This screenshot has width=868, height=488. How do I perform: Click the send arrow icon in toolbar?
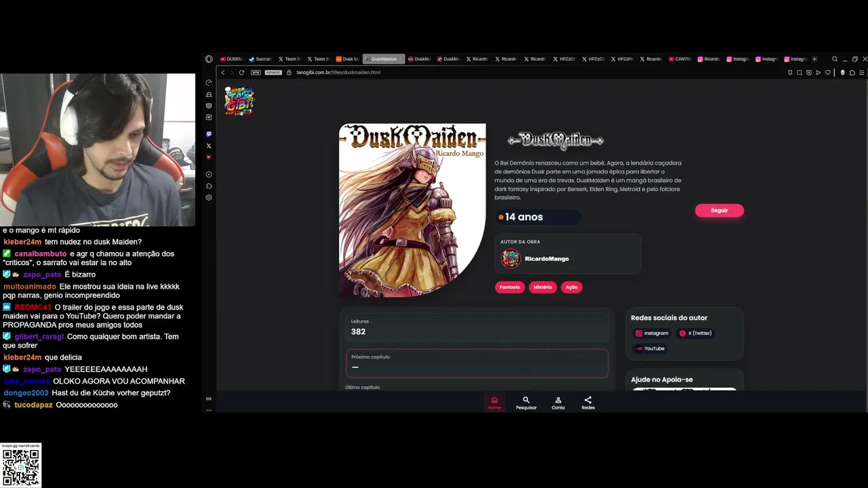point(818,73)
